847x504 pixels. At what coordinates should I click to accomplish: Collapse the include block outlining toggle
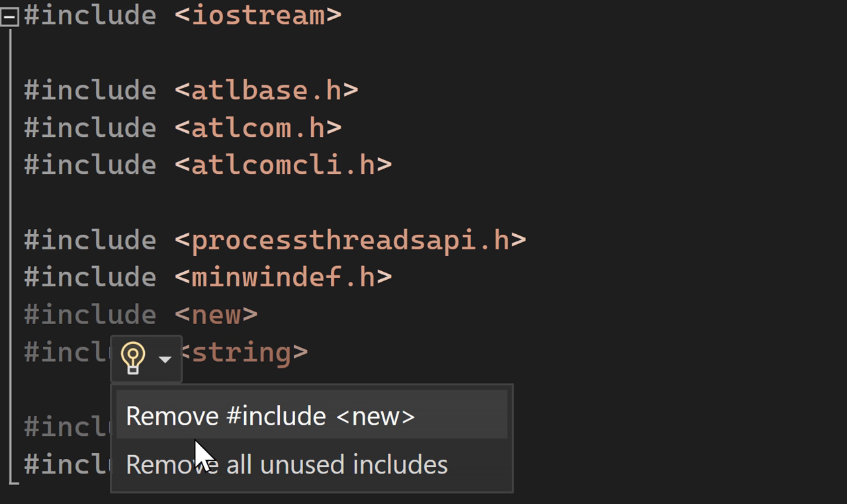9,18
